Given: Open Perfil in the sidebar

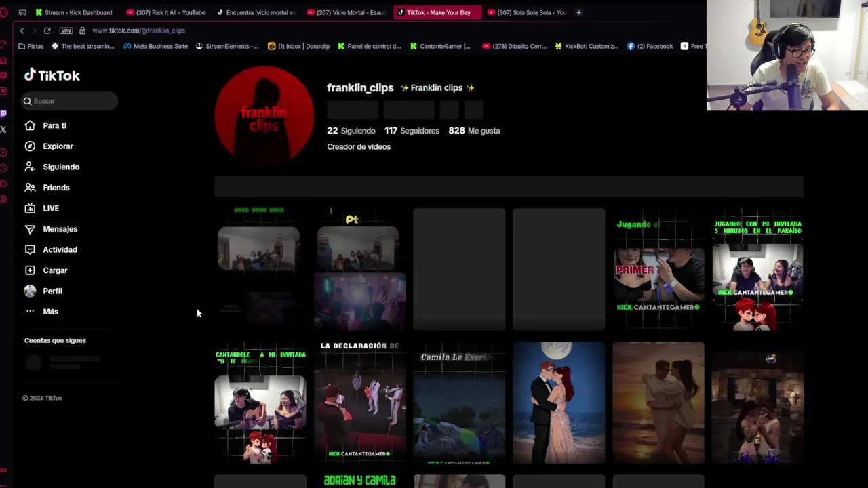Looking at the screenshot, I should point(44,291).
